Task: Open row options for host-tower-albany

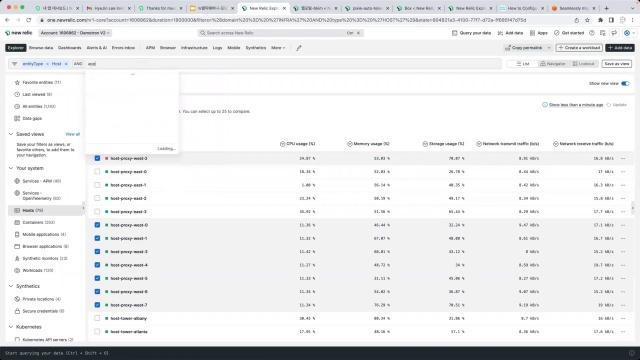Action: click(x=623, y=318)
